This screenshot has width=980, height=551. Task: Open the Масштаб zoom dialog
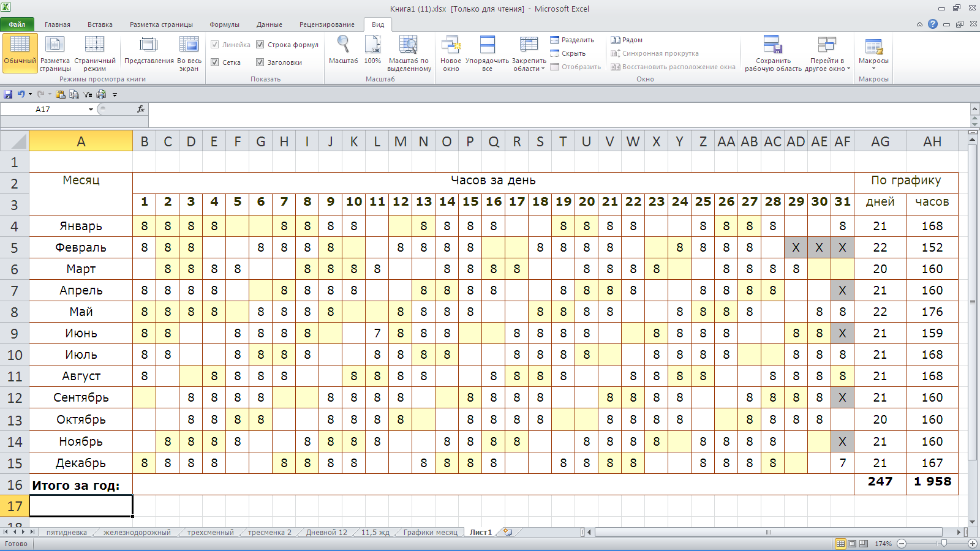[x=343, y=50]
